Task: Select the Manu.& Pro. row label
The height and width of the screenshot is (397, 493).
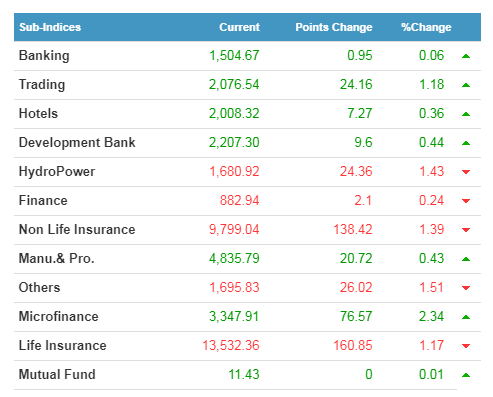Action: click(57, 258)
